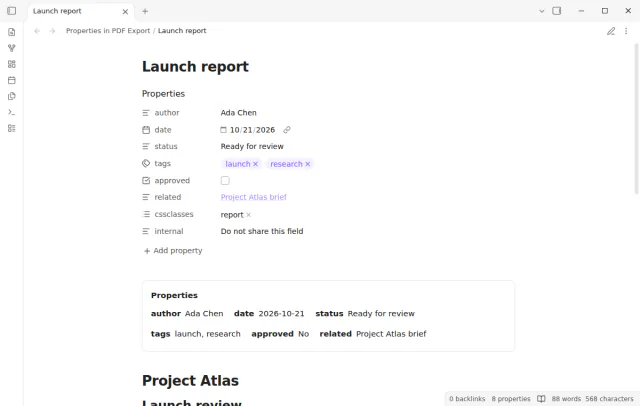Click approved No in Properties card
Screen dimensions: 640x406
pyautogui.click(x=280, y=334)
